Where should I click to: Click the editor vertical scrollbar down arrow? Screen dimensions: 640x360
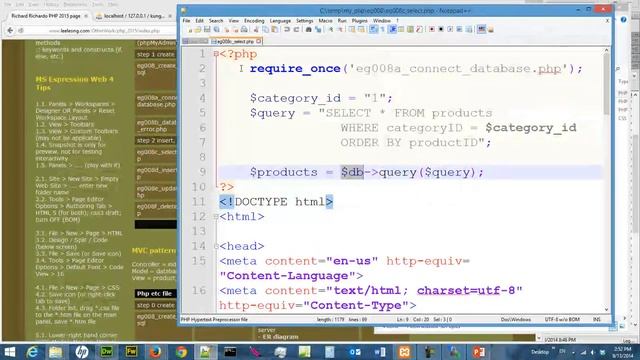pyautogui.click(x=606, y=309)
